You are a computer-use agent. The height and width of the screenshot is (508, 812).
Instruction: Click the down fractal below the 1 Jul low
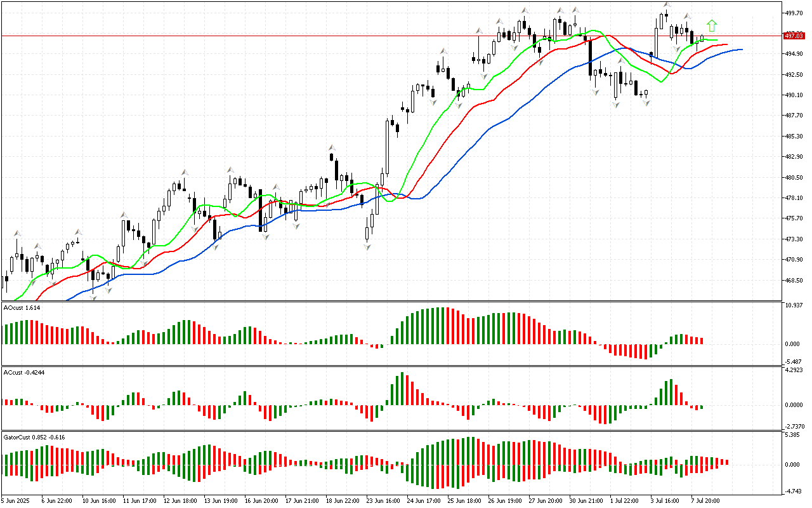pyautogui.click(x=615, y=105)
